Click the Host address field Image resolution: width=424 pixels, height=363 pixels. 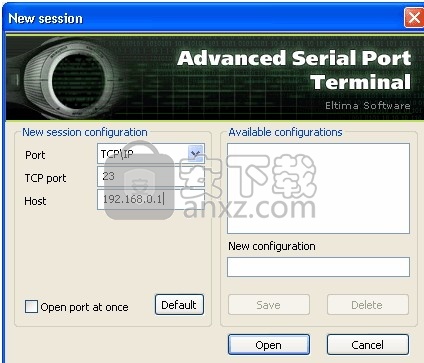151,199
